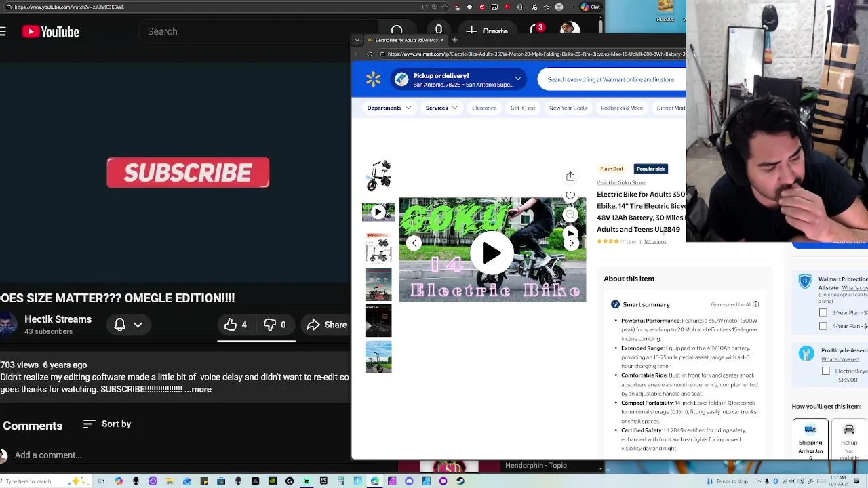Open the 141 ratings link

[655, 242]
